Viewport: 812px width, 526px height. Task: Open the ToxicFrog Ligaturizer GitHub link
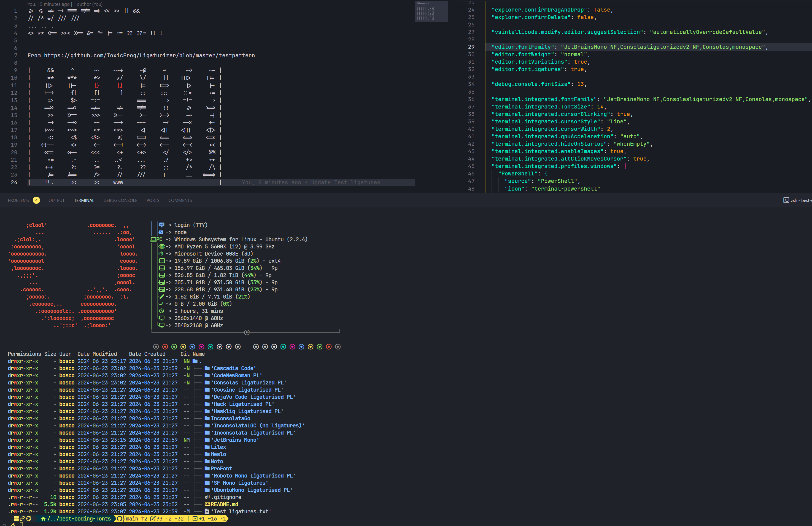coord(149,56)
